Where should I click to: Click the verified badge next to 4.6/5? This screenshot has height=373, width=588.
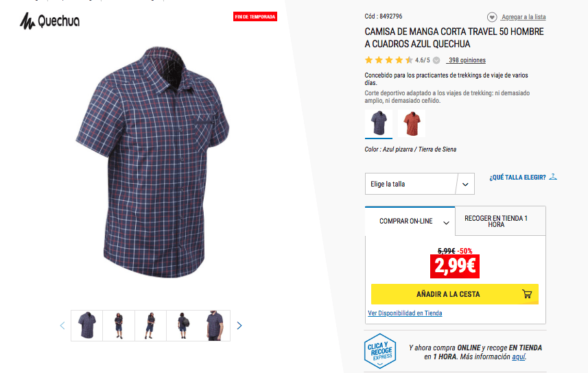point(436,60)
